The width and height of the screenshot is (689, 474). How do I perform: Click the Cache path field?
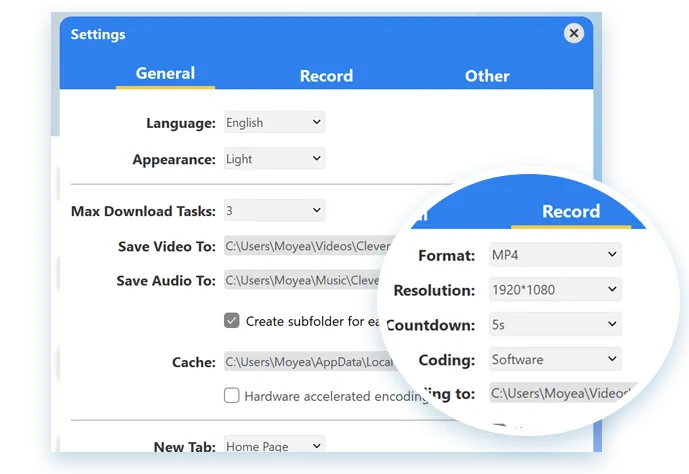(x=310, y=362)
